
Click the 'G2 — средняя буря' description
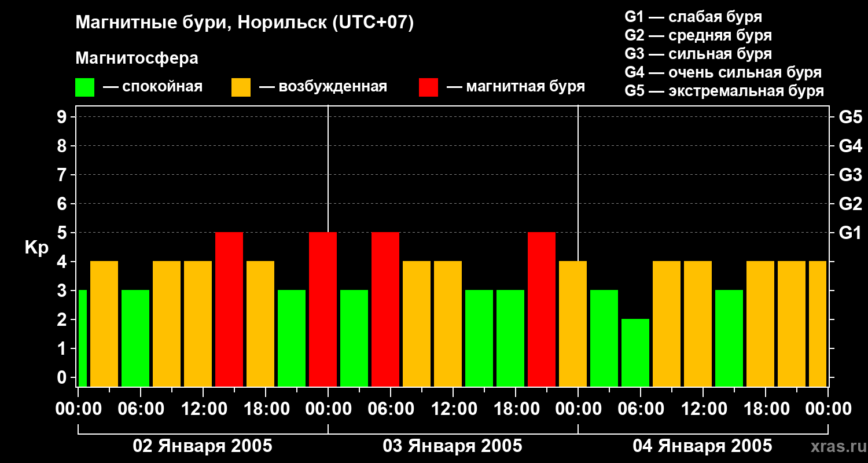click(698, 35)
